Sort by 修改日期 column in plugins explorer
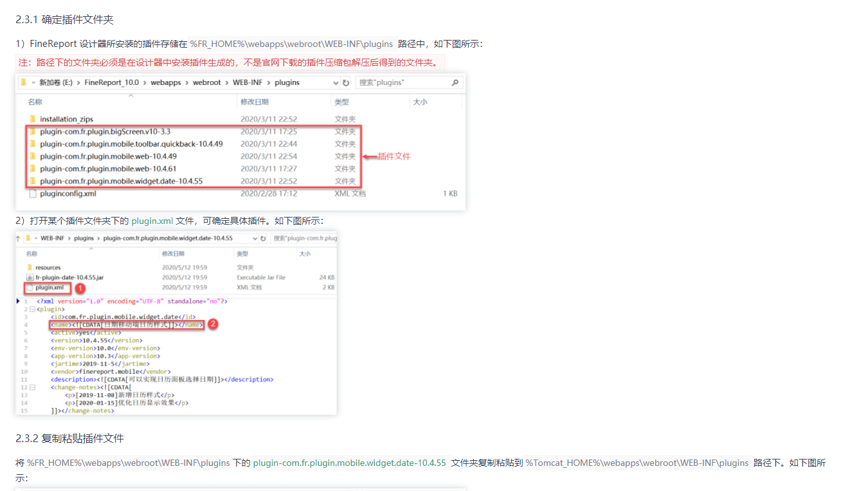868x491 pixels. point(254,102)
